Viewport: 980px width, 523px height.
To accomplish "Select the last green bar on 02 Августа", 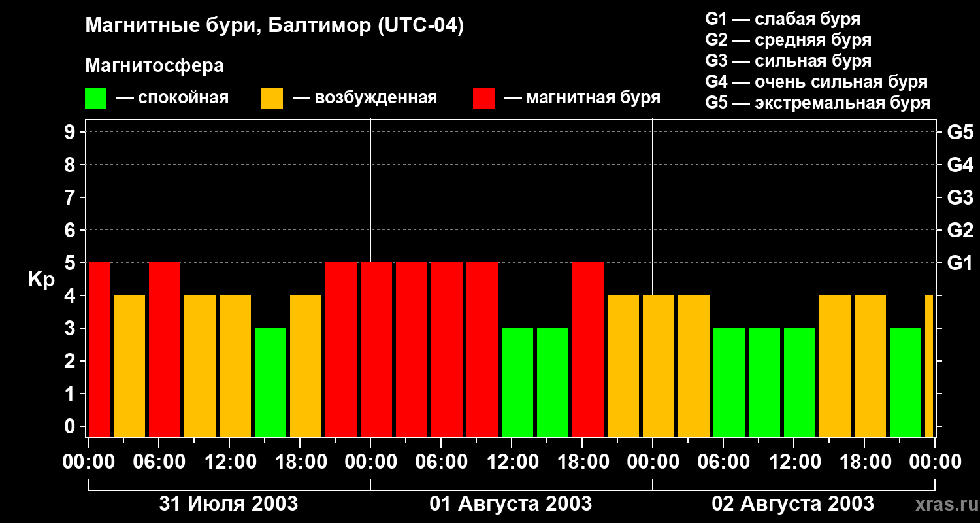I will point(906,382).
